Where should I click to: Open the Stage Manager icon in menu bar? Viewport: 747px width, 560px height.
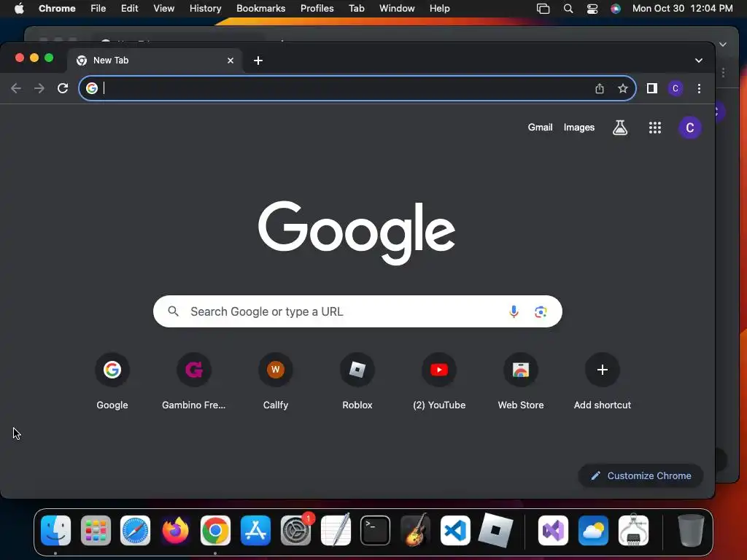click(x=543, y=8)
